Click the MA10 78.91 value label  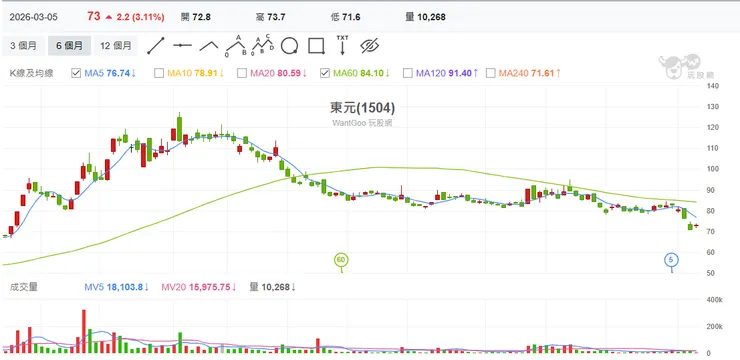tap(196, 73)
